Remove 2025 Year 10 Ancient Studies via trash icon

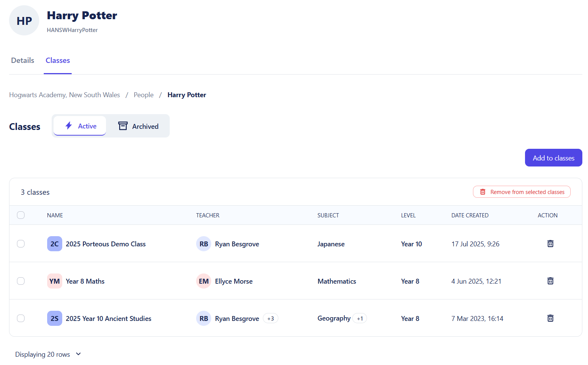click(550, 318)
